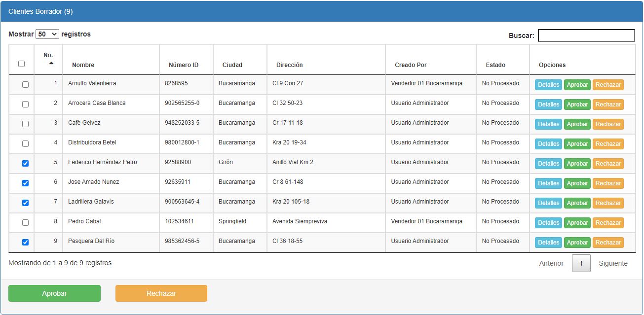This screenshot has width=644, height=315.
Task: Sort table by the No. column arrow
Action: click(x=51, y=63)
